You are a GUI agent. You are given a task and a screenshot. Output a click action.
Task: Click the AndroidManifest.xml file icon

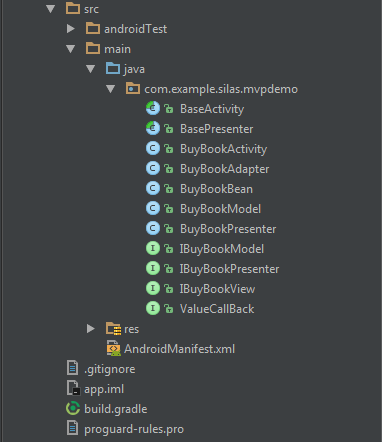(x=113, y=349)
